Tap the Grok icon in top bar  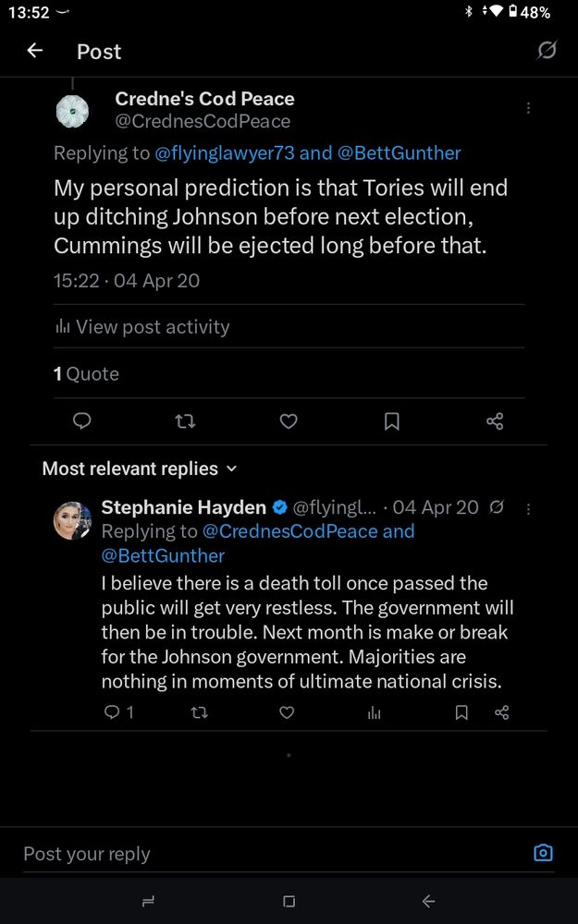pyautogui.click(x=547, y=50)
